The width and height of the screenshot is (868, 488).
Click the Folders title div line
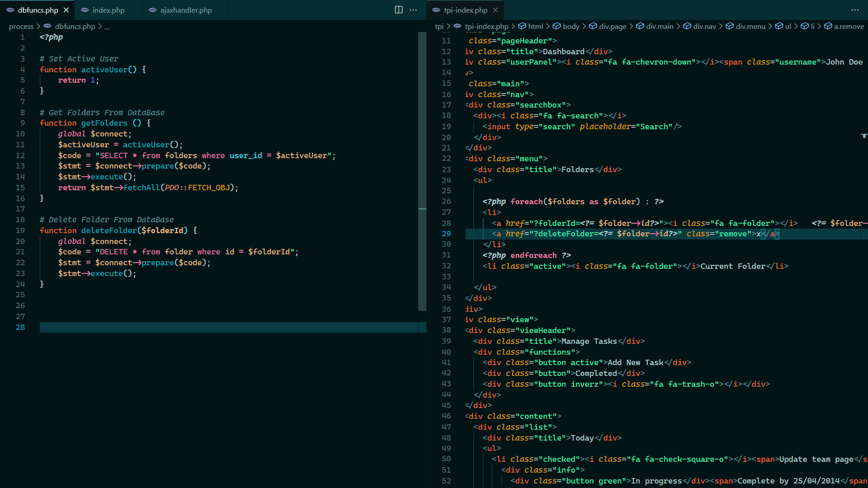[x=547, y=169]
